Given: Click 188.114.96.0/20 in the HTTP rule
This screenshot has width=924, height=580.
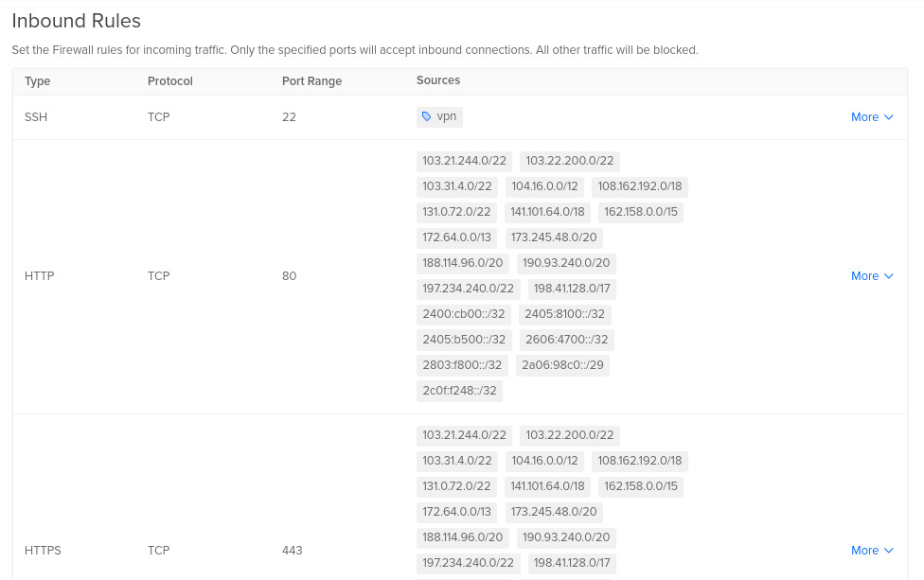Looking at the screenshot, I should 463,263.
